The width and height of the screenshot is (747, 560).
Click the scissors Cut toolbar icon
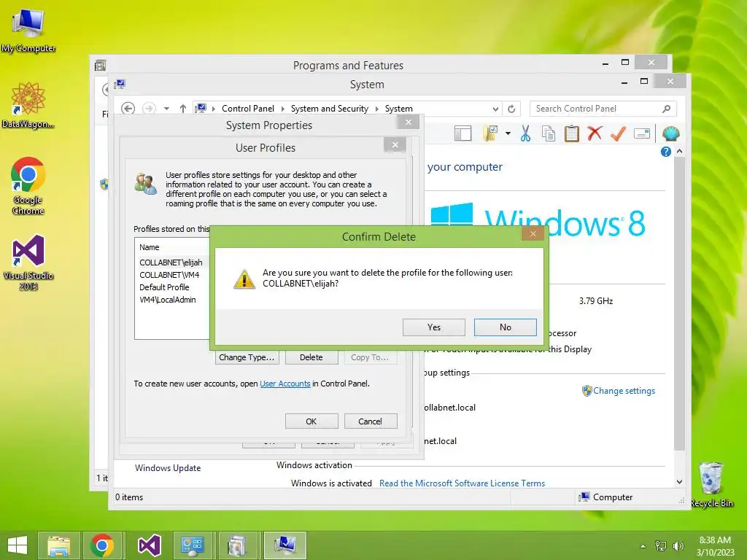click(525, 134)
